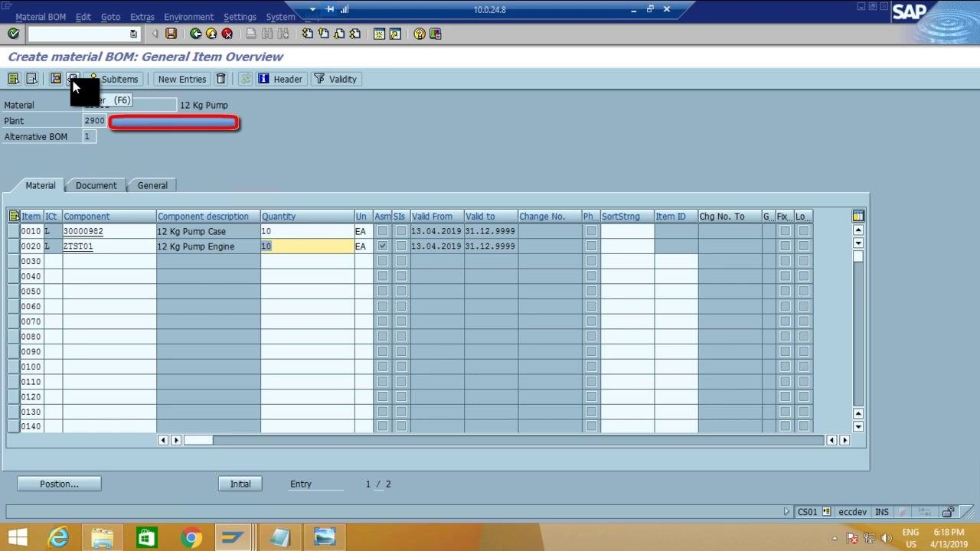The height and width of the screenshot is (551, 980).
Task: Click the Select All icon in table header
Action: (x=14, y=217)
